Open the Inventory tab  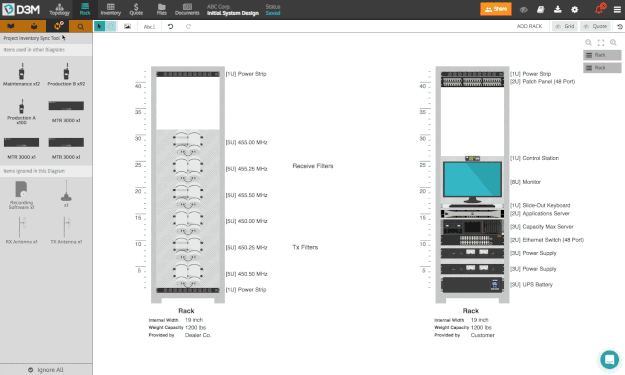pyautogui.click(x=110, y=9)
